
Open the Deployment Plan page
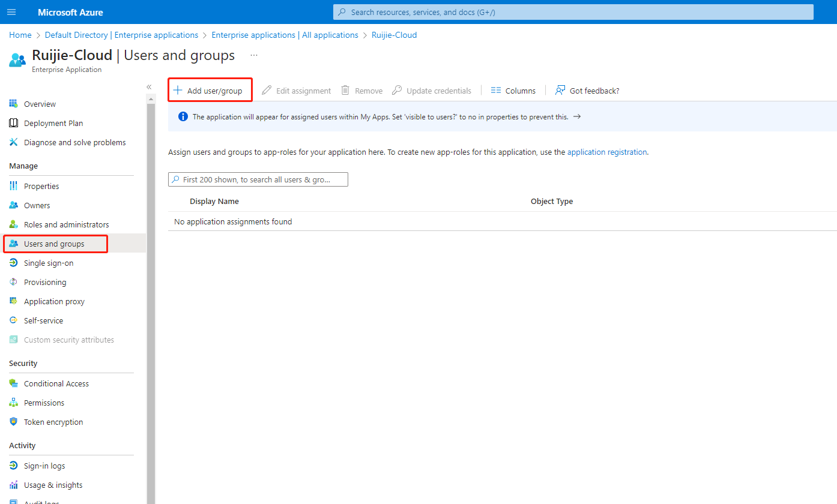click(53, 123)
